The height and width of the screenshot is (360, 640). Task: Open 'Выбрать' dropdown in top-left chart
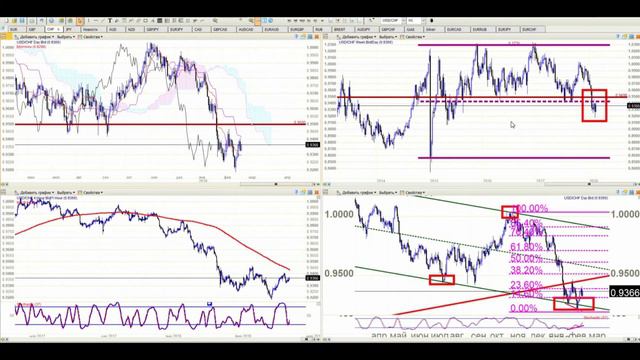pyautogui.click(x=66, y=37)
